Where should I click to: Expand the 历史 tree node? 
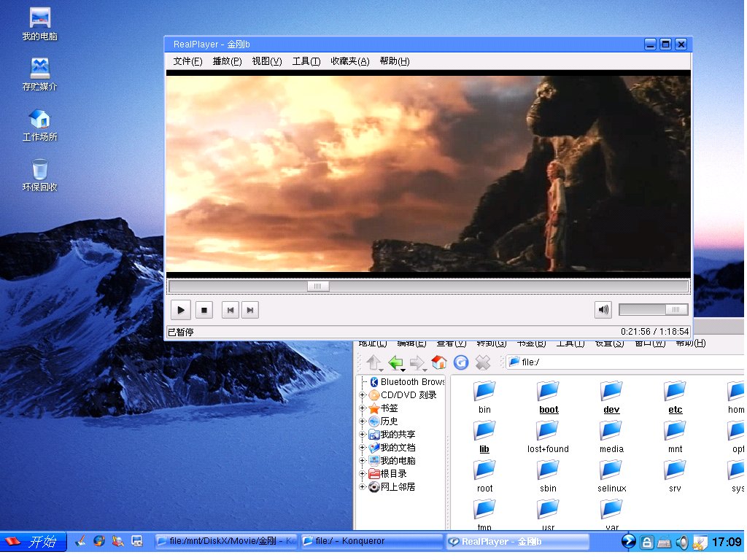pos(362,421)
